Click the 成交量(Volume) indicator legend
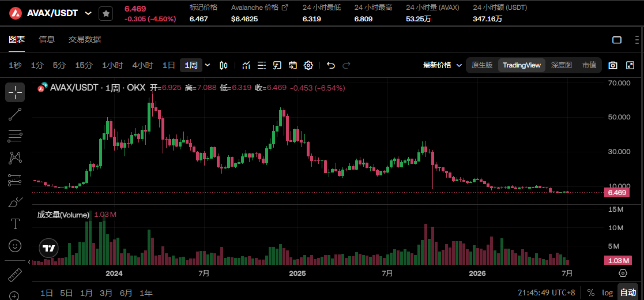The width and height of the screenshot is (644, 300). tap(63, 215)
